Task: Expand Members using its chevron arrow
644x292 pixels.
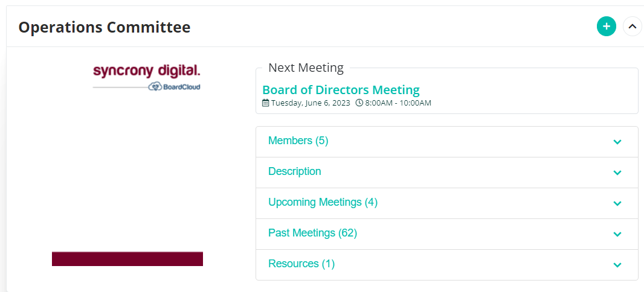Action: (x=617, y=142)
